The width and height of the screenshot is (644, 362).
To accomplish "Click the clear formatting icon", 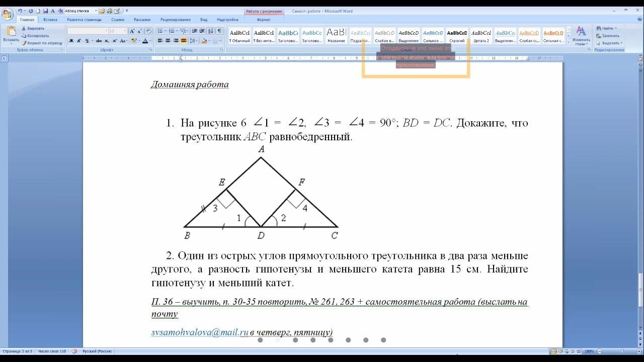I will 148,31.
